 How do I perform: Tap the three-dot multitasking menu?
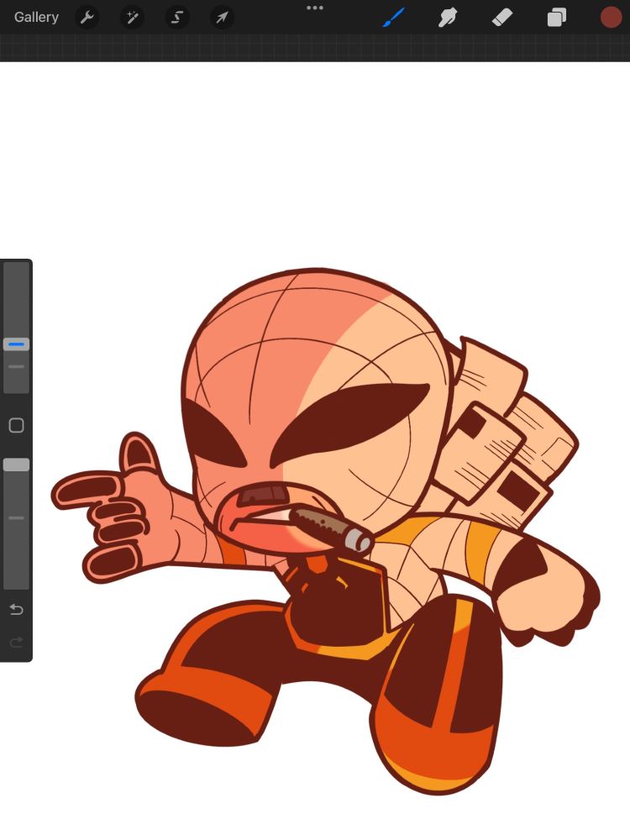[x=314, y=8]
